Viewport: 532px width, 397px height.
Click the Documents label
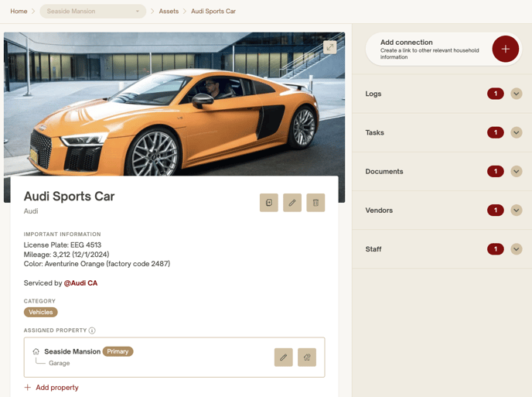coord(384,172)
